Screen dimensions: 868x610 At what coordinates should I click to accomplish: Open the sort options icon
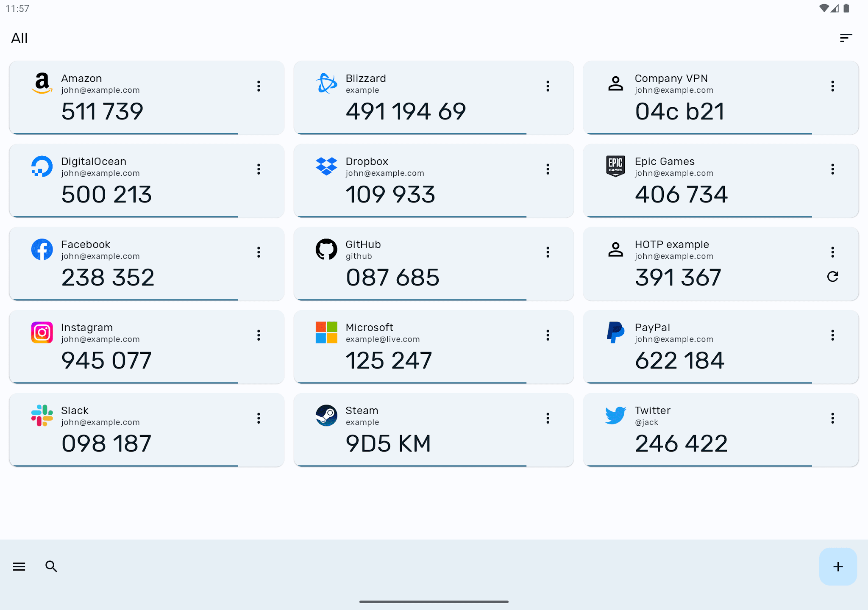click(846, 38)
